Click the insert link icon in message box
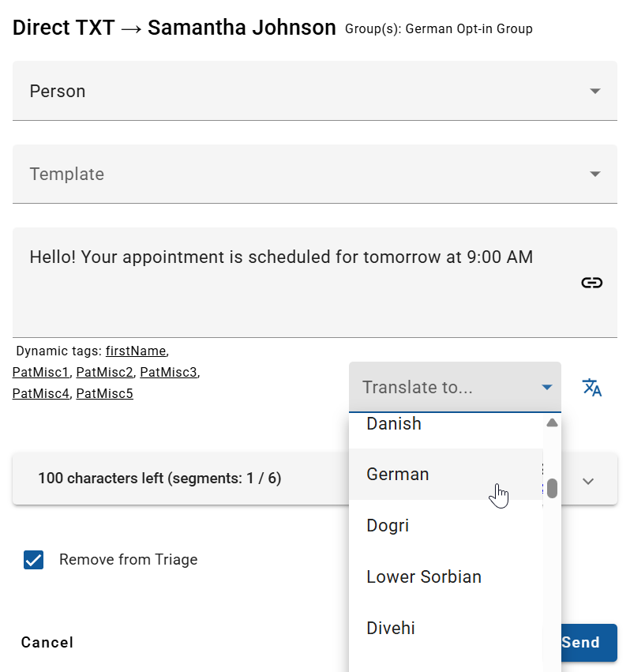Screen dimensions: 630x672 point(591,283)
